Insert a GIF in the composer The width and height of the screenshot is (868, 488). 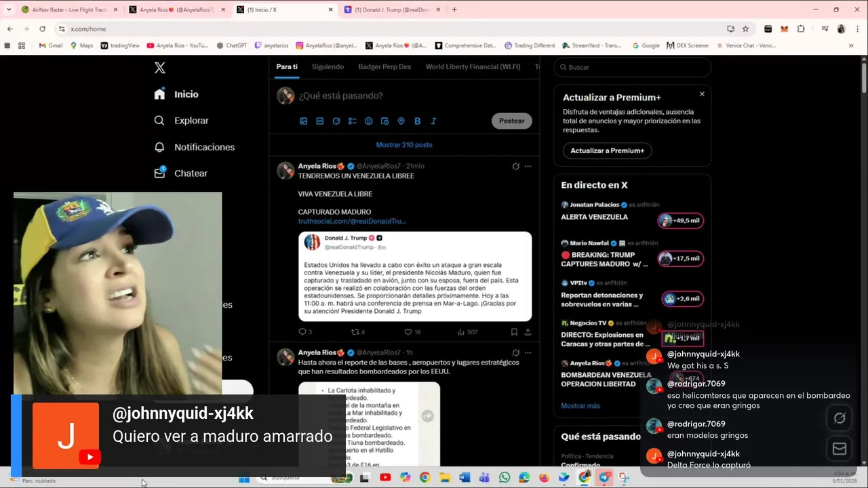tap(320, 121)
